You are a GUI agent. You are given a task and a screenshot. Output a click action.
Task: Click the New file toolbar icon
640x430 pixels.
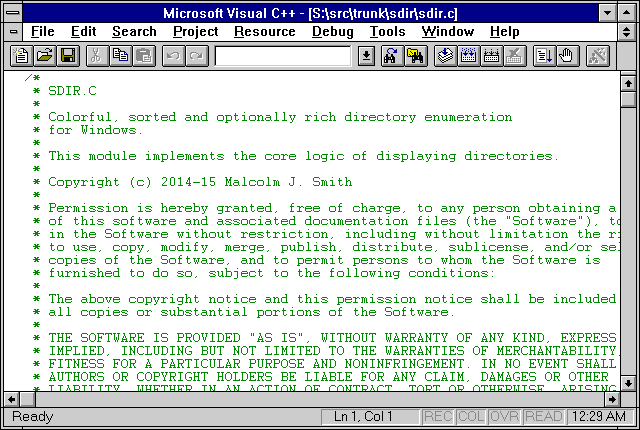point(21,56)
